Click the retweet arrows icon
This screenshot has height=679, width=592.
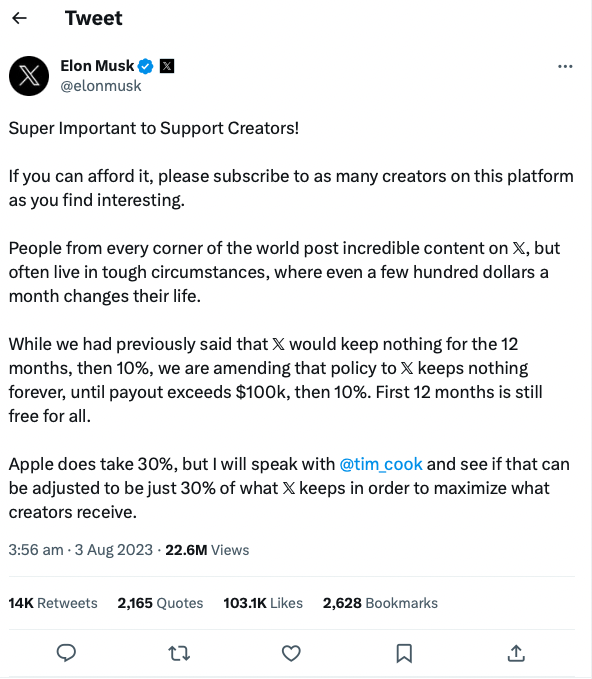(x=179, y=653)
